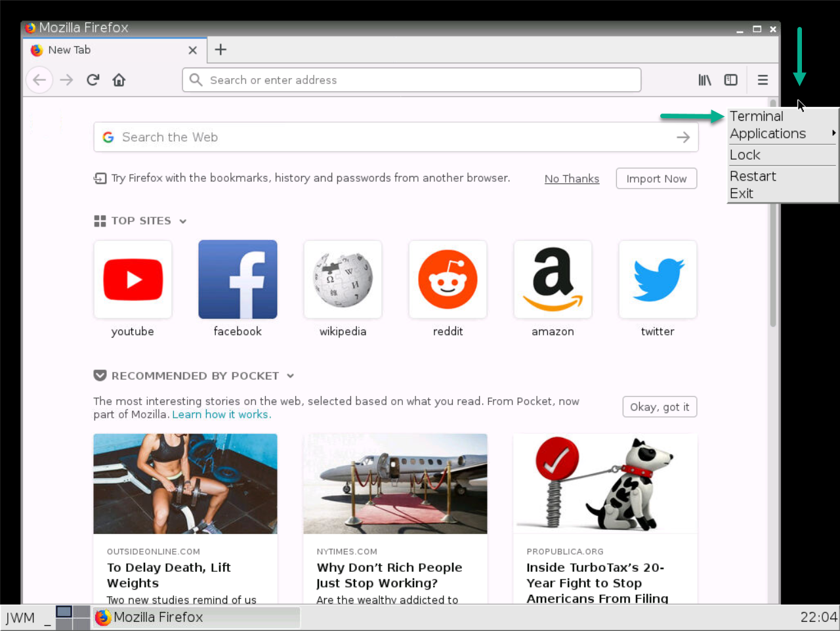Viewport: 840px width, 631px height.
Task: Open Inside TurboTax's 20-Year Fight article
Action: pos(597,583)
